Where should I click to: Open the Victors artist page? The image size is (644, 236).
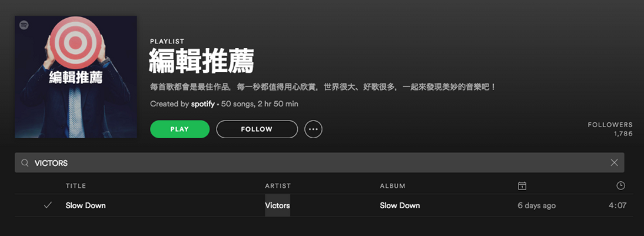pos(277,205)
